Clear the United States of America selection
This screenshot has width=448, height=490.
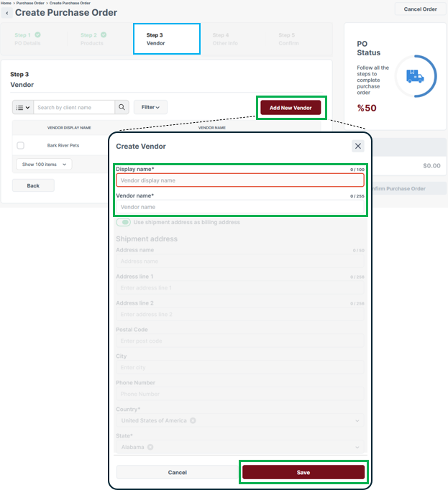coord(193,420)
